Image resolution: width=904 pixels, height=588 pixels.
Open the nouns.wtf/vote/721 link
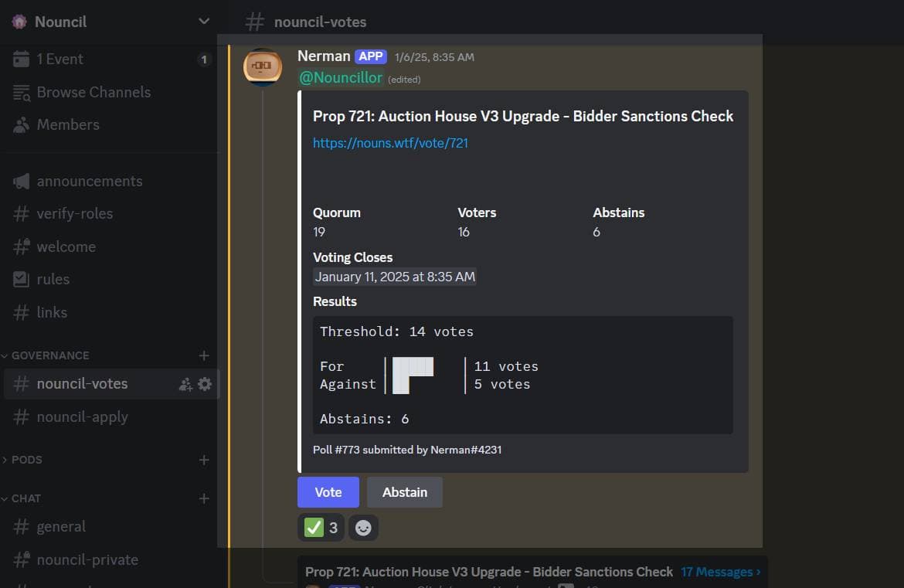click(390, 143)
